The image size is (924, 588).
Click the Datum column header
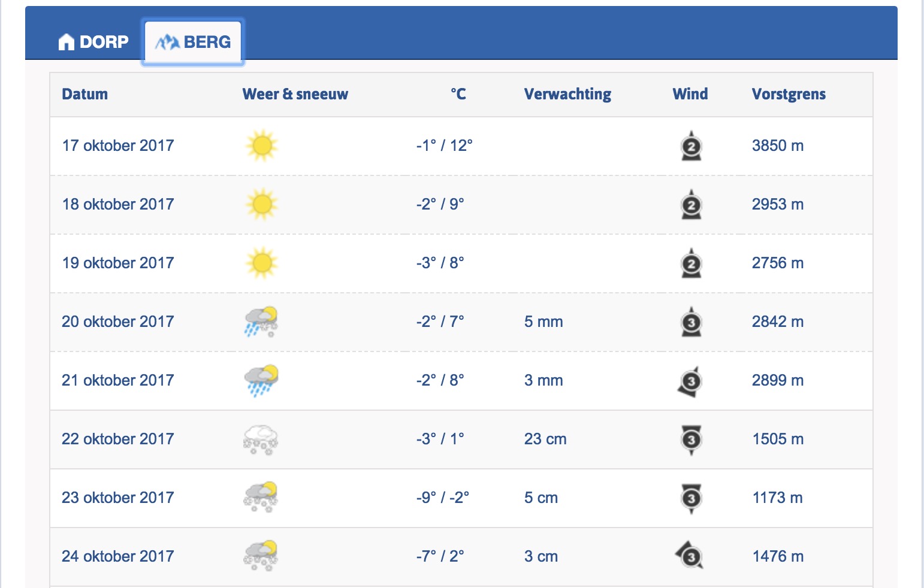click(85, 94)
